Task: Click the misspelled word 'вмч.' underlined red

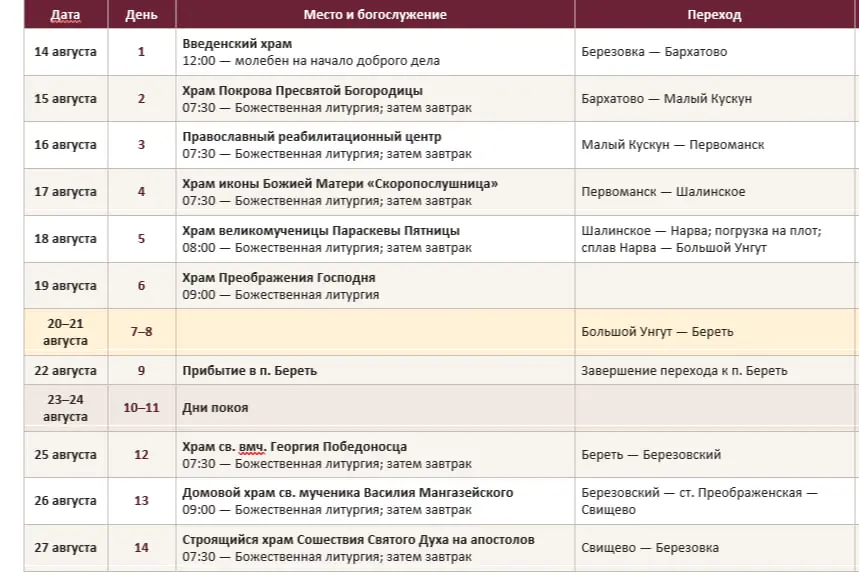Action: pyautogui.click(x=253, y=447)
